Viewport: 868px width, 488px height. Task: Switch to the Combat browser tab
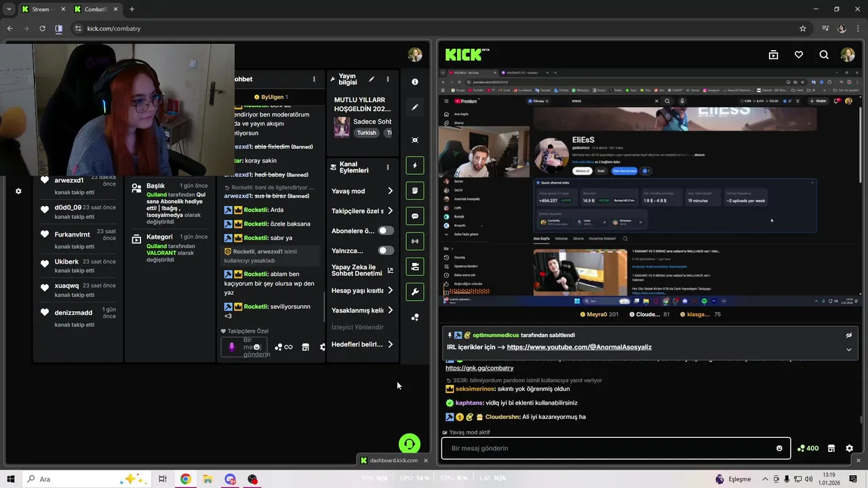[x=96, y=9]
